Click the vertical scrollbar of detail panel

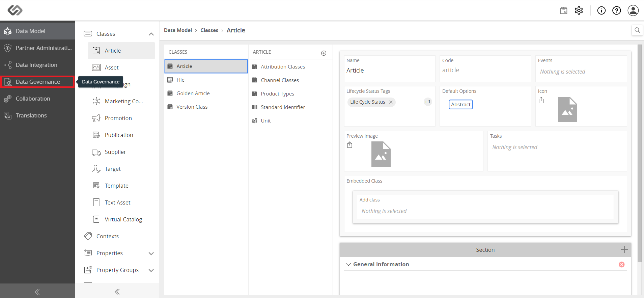640,154
